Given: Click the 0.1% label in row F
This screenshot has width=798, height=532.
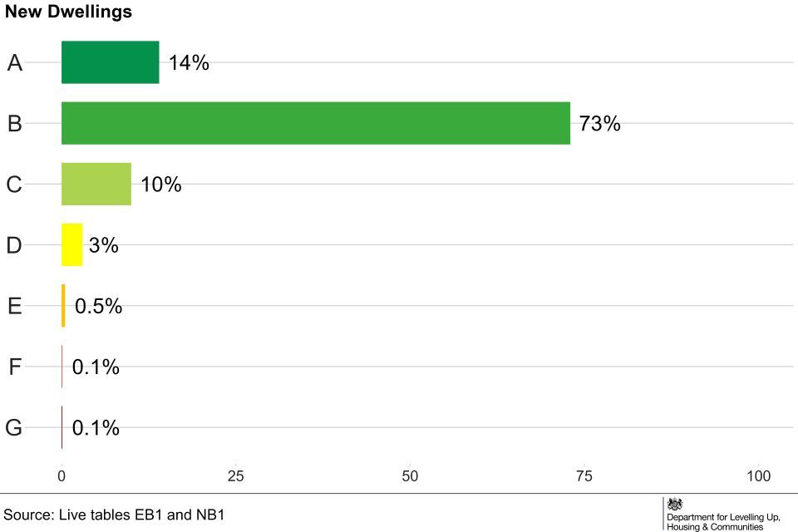Looking at the screenshot, I should click(x=96, y=367).
